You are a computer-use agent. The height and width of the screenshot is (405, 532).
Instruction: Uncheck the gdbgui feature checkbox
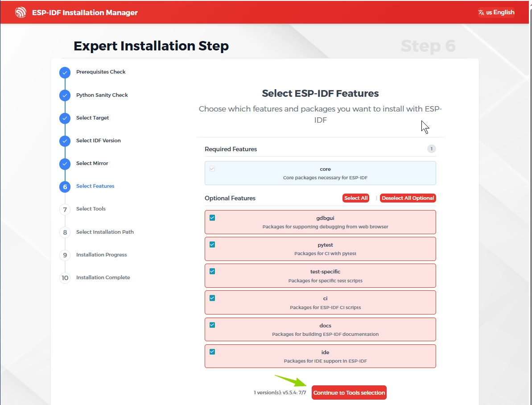(212, 218)
